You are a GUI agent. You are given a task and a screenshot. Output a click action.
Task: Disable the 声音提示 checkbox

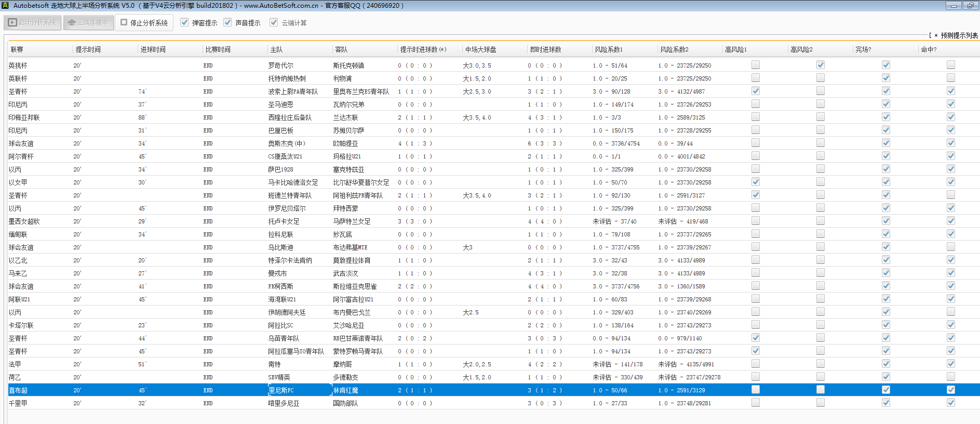point(227,22)
